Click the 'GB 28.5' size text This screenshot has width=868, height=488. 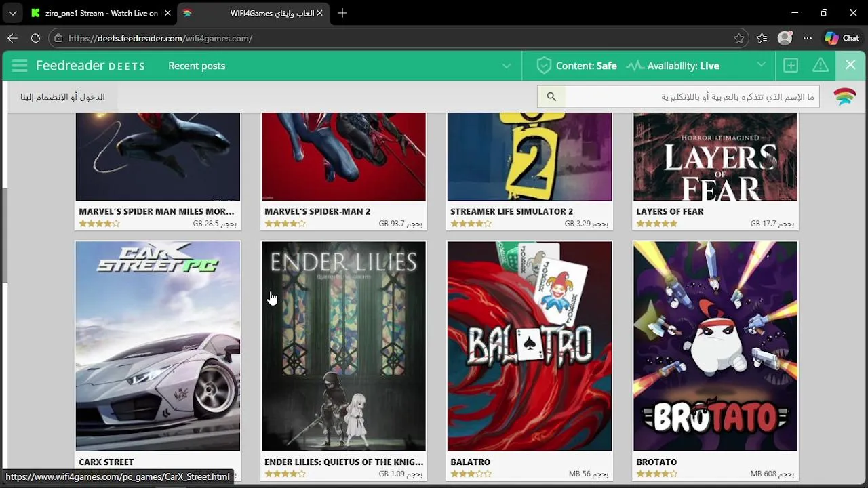(x=215, y=224)
